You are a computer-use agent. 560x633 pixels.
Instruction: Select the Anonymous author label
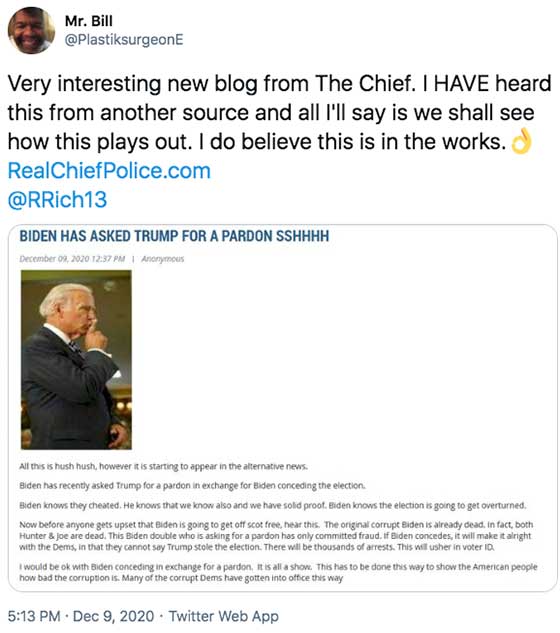[x=162, y=259]
